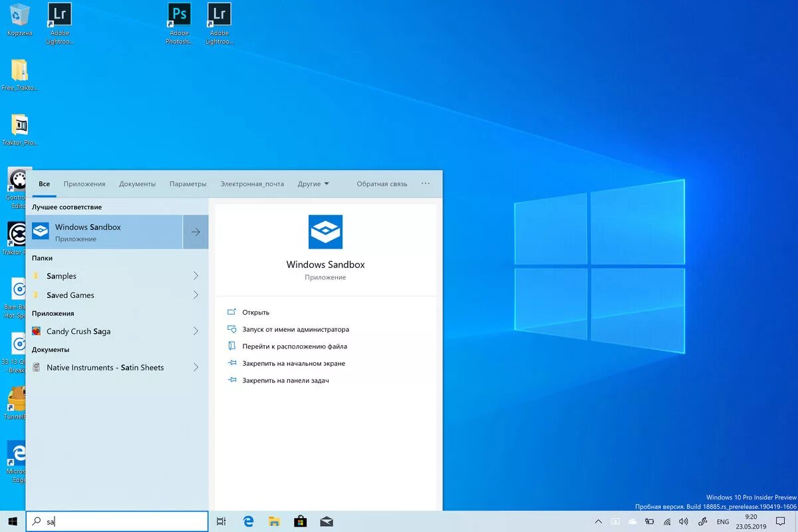
Task: Open the Другие dropdown filter
Action: pyautogui.click(x=313, y=184)
